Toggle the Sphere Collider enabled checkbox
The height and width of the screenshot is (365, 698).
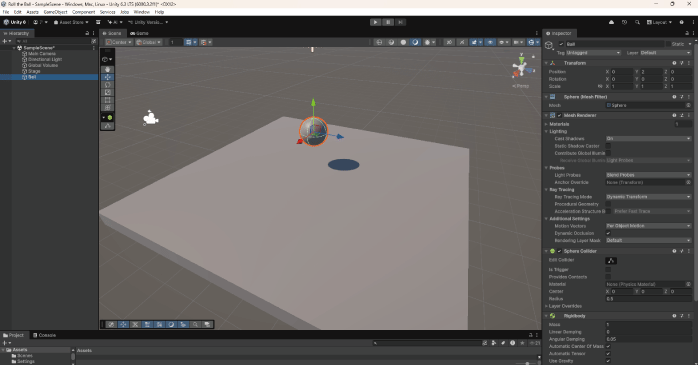[560, 251]
